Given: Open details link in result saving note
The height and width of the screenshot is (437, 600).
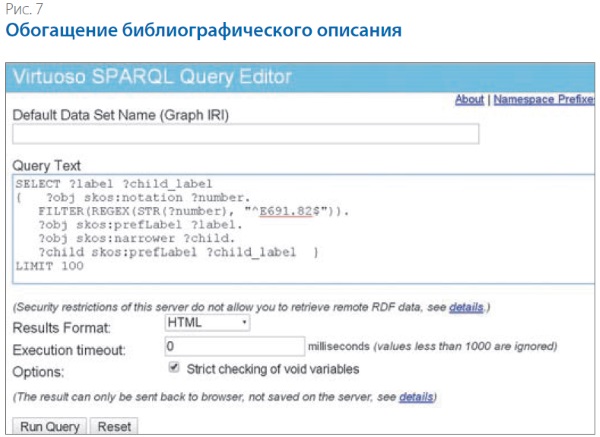Looking at the screenshot, I should point(416,397).
